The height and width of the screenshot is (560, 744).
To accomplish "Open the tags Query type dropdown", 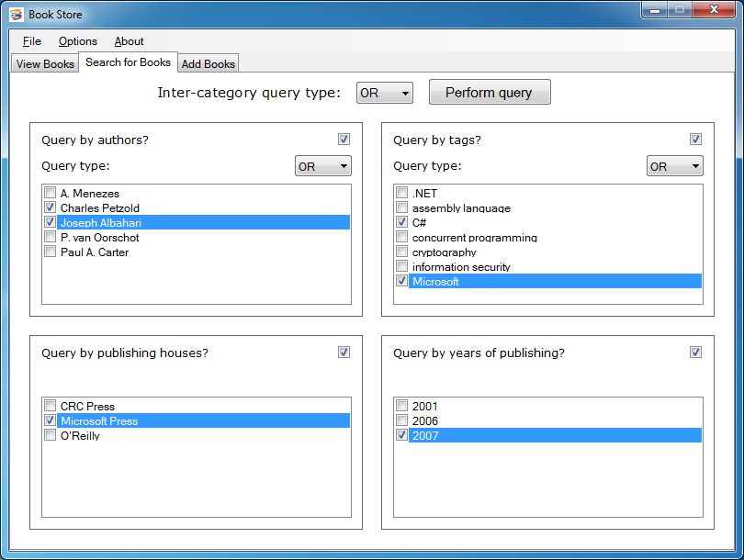I will pyautogui.click(x=675, y=166).
